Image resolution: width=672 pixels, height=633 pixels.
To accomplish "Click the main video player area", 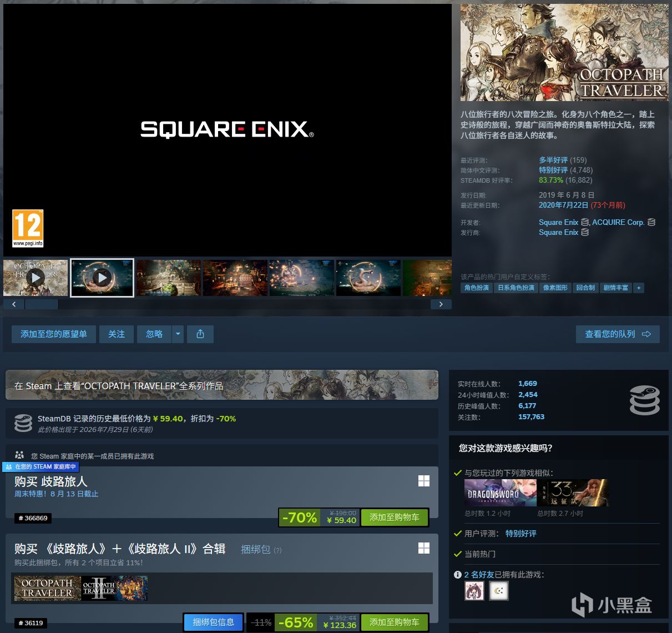I will pyautogui.click(x=228, y=130).
